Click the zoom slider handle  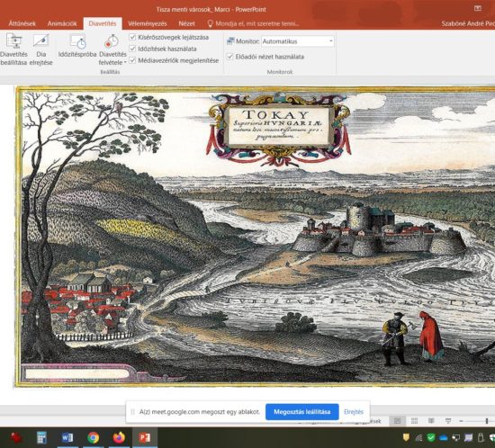(487, 421)
